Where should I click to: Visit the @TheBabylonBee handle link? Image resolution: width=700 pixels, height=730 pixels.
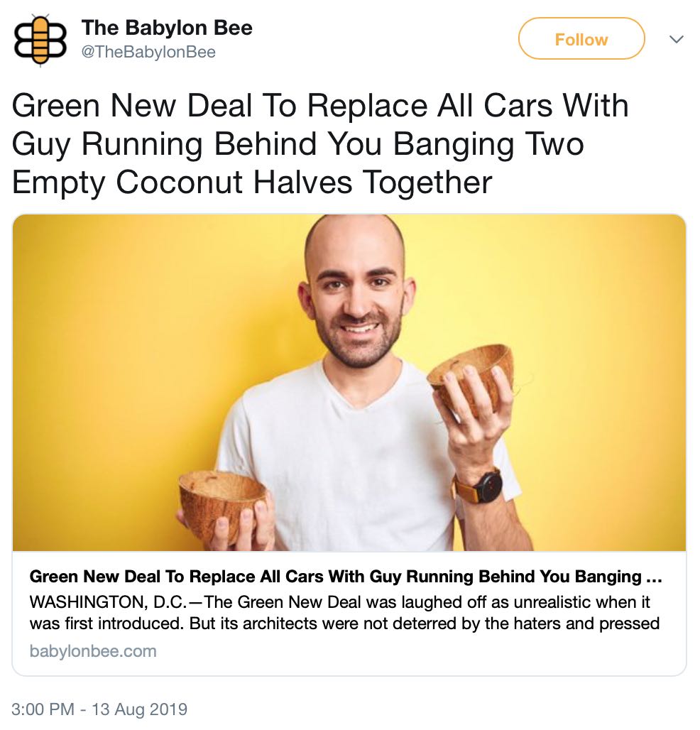148,52
